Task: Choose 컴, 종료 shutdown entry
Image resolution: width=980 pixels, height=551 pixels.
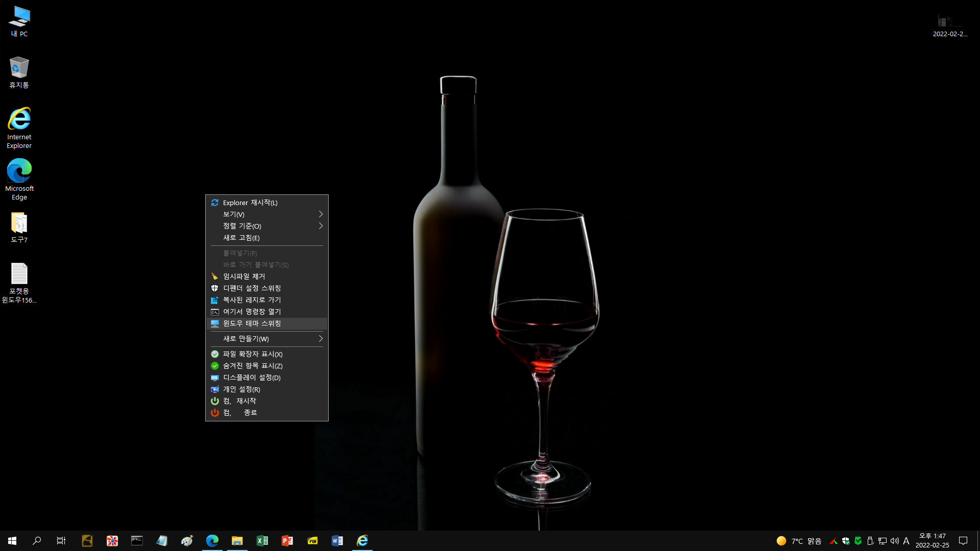Action: (267, 413)
